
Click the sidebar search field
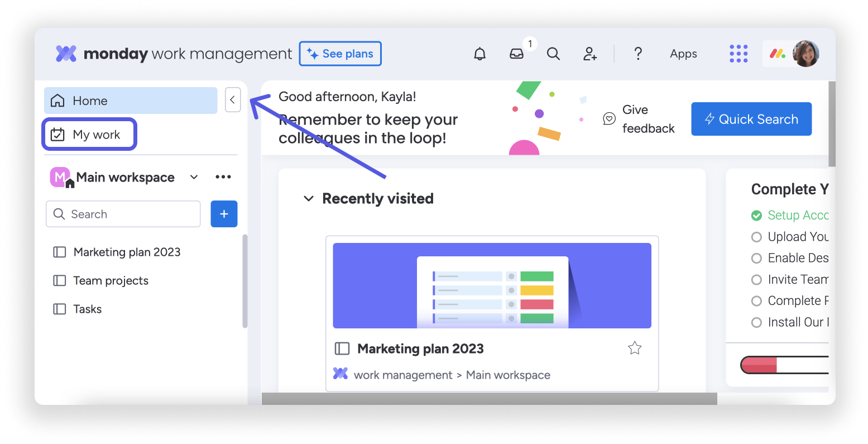point(123,214)
